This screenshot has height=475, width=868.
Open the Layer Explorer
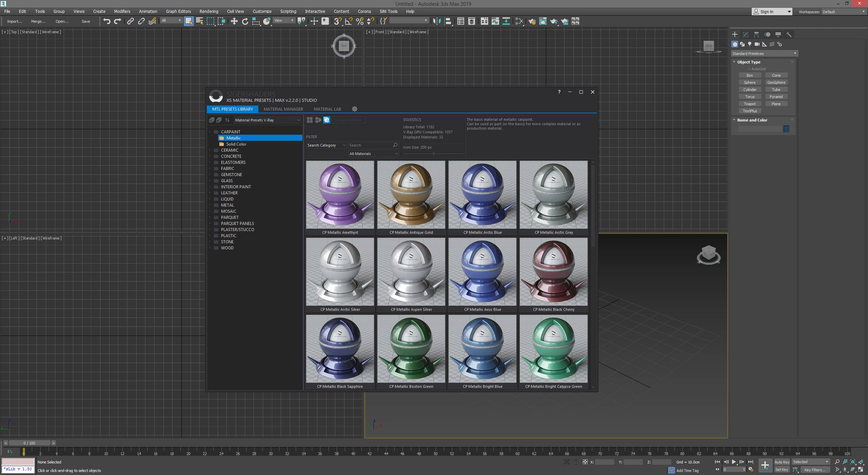[471, 21]
